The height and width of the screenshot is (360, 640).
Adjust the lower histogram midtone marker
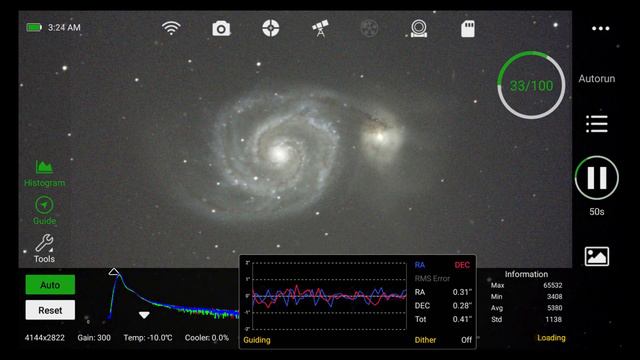[144, 315]
